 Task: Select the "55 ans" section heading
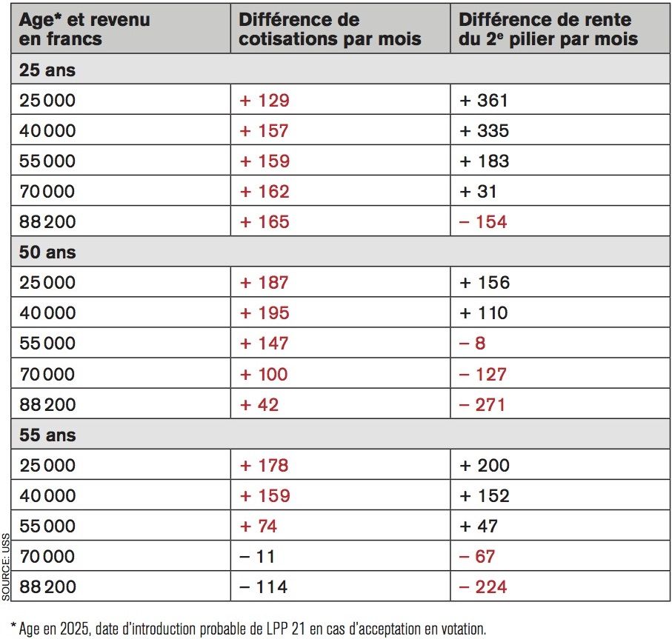tap(47, 435)
